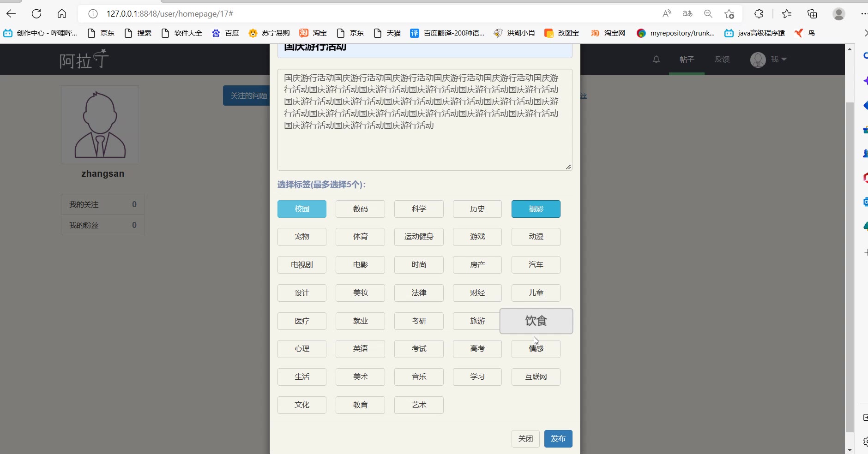Open the 淘宝网 bookmark
The width and height of the screenshot is (868, 454).
[x=608, y=33]
